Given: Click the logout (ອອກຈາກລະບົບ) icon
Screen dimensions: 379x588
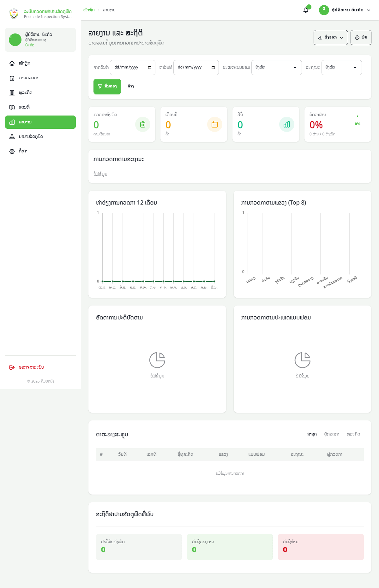Looking at the screenshot, I should pos(12,367).
